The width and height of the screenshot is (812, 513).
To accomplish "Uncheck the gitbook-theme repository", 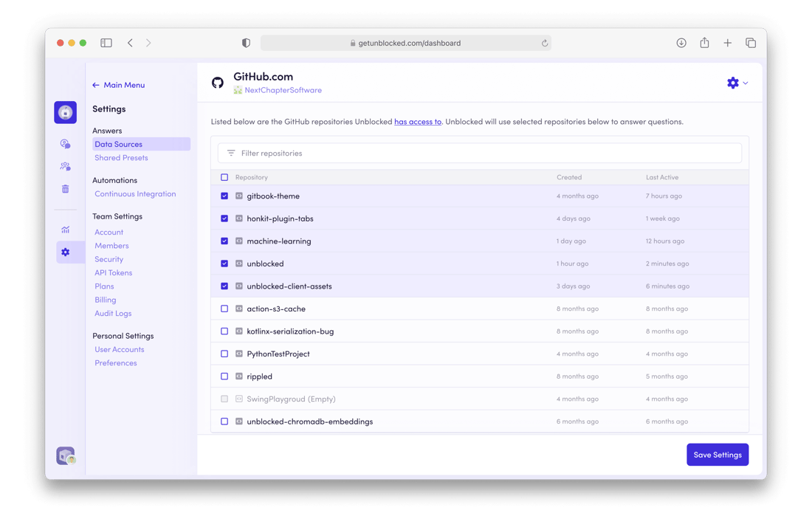I will [x=224, y=196].
